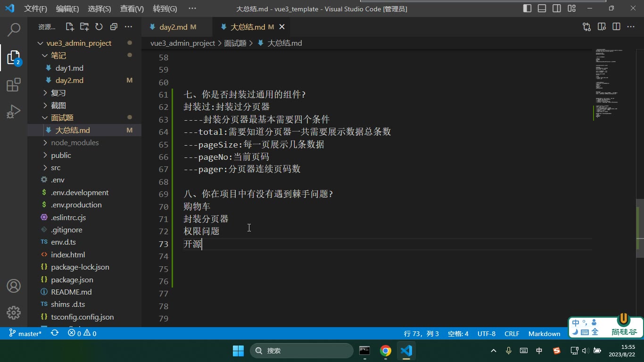644x362 pixels.
Task: Toggle primary side bar layout button
Action: (528, 8)
